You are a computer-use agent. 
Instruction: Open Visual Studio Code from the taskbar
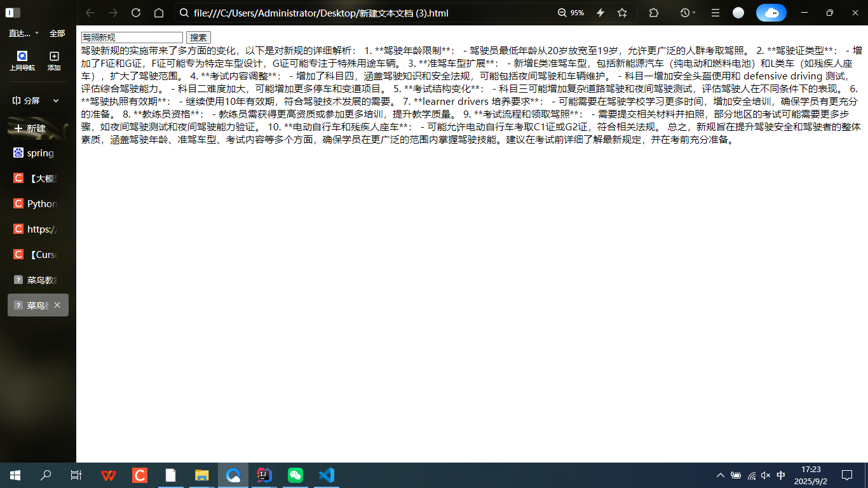(x=327, y=475)
